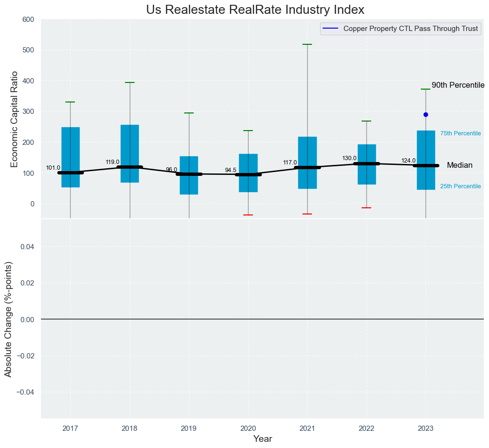Click the 25th Percentile label
This screenshot has width=489, height=448.
(460, 186)
